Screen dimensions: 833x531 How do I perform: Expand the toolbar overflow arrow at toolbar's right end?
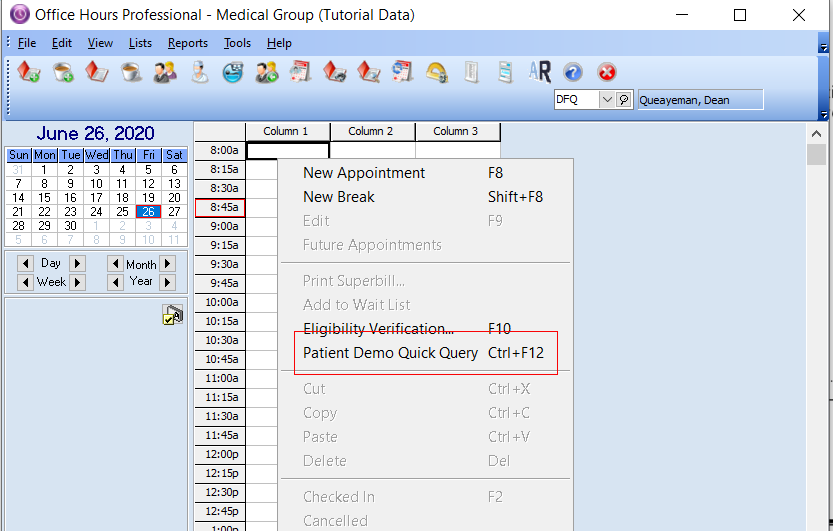coord(824,114)
